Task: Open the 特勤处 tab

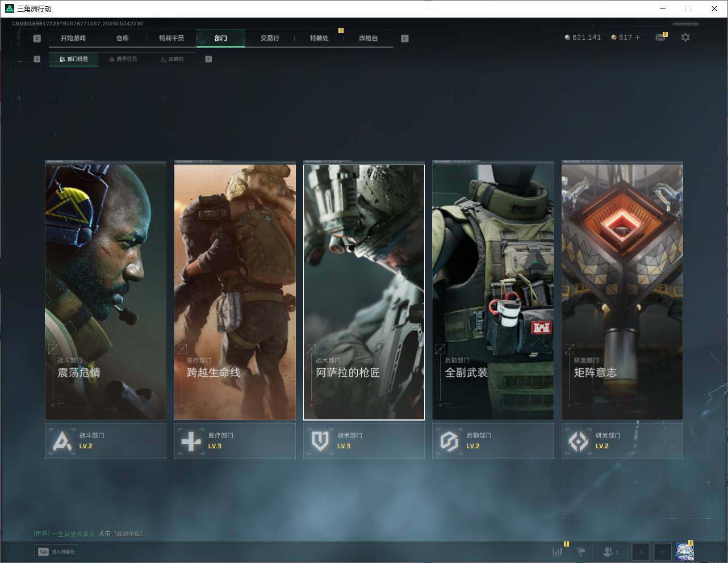Action: (x=319, y=38)
